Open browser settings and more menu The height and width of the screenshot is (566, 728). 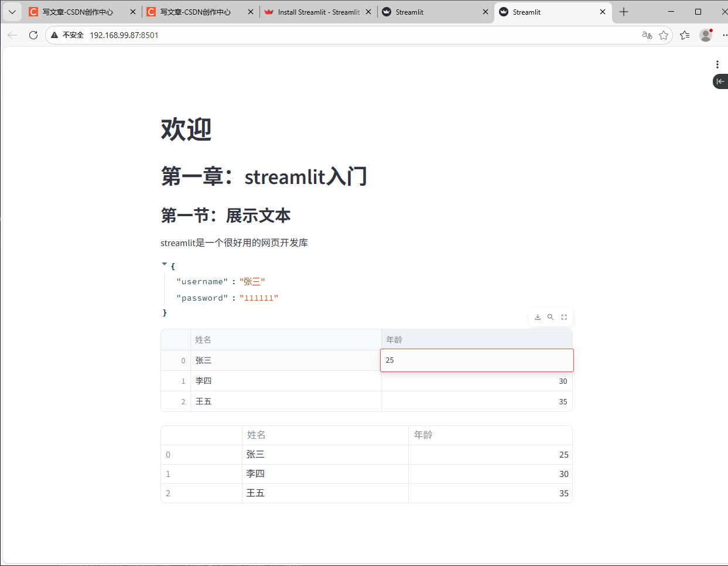click(724, 35)
